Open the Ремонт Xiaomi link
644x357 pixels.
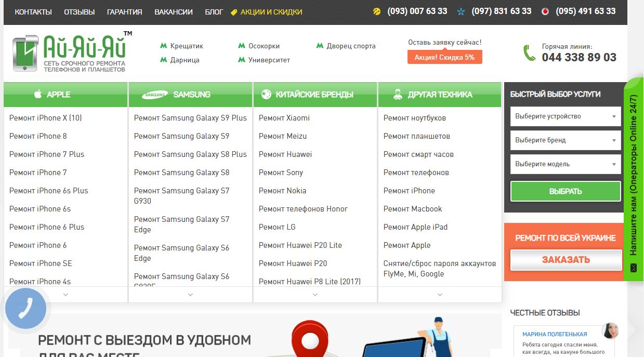284,118
